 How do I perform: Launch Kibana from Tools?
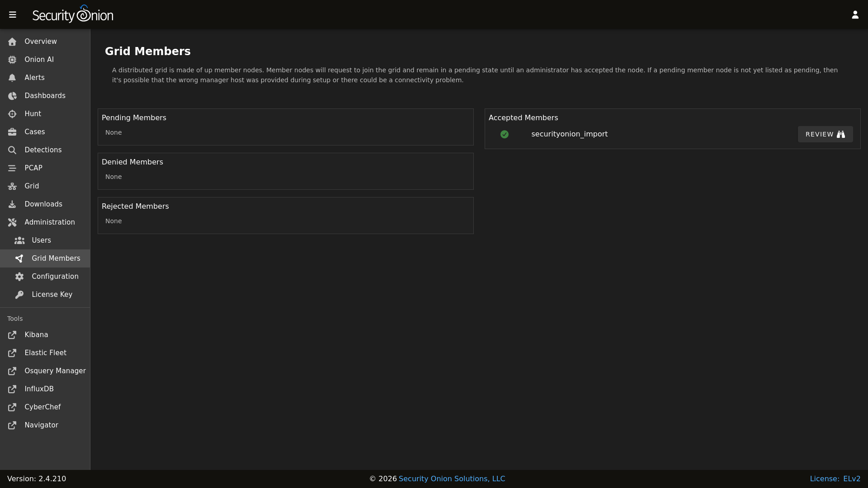point(36,335)
